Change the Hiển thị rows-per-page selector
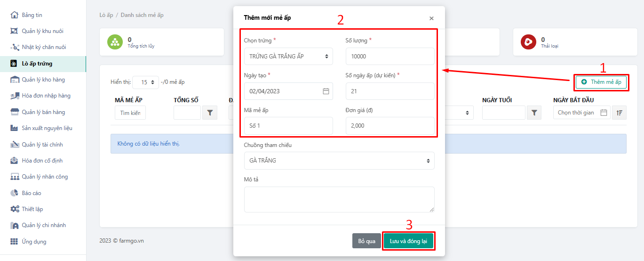The width and height of the screenshot is (644, 261). pyautogui.click(x=146, y=82)
